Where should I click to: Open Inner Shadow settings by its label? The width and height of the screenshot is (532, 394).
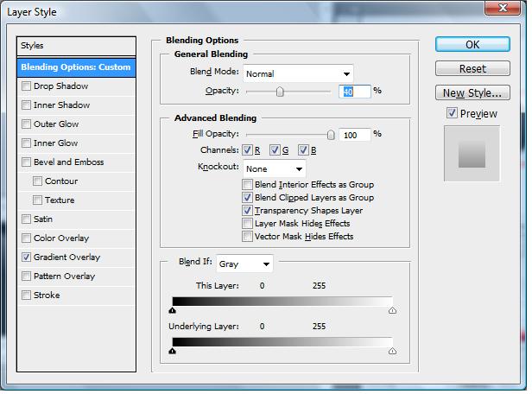pos(62,105)
